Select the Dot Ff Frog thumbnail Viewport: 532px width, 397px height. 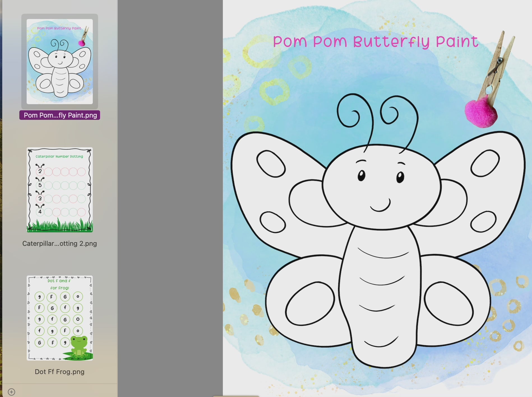pos(60,318)
